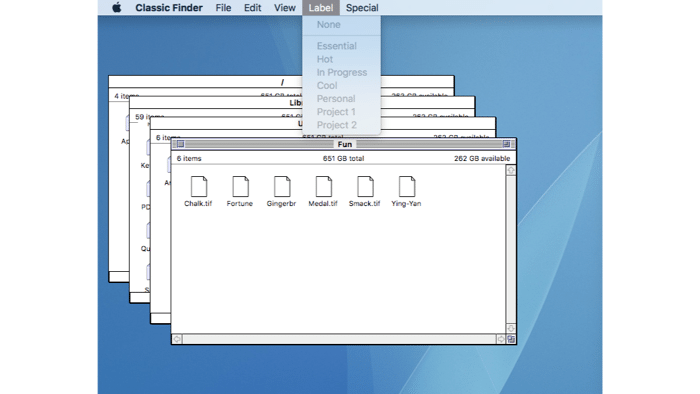Select the Ying-Yan file icon

pos(406,186)
